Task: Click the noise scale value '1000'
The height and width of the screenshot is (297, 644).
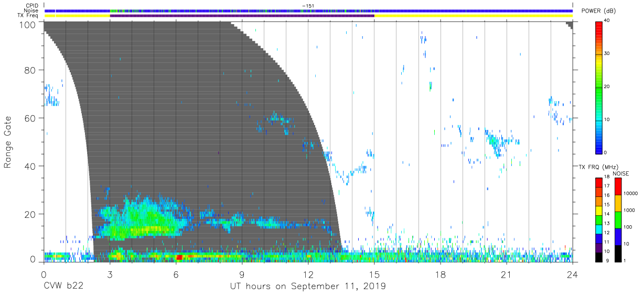Action: [x=629, y=210]
